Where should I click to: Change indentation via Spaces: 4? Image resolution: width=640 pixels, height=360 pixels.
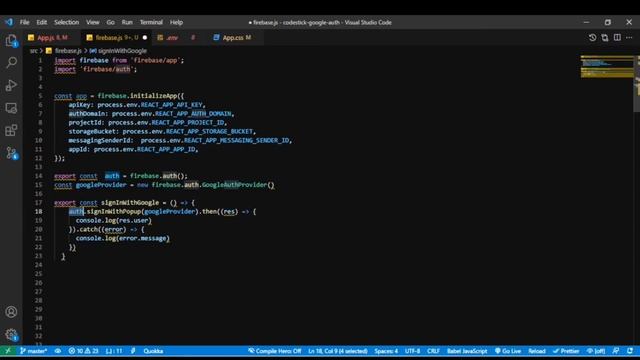click(386, 351)
